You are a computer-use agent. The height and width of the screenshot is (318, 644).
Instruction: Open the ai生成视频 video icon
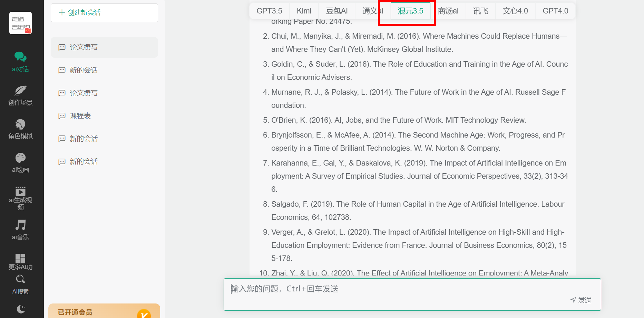pyautogui.click(x=20, y=191)
